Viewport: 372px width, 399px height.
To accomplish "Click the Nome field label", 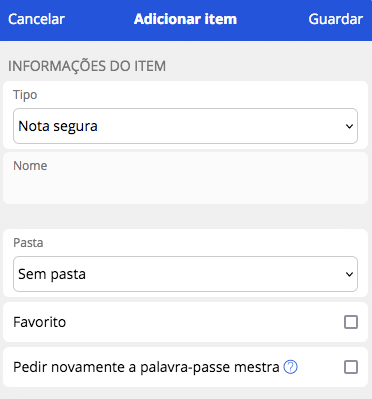I will click(x=30, y=166).
